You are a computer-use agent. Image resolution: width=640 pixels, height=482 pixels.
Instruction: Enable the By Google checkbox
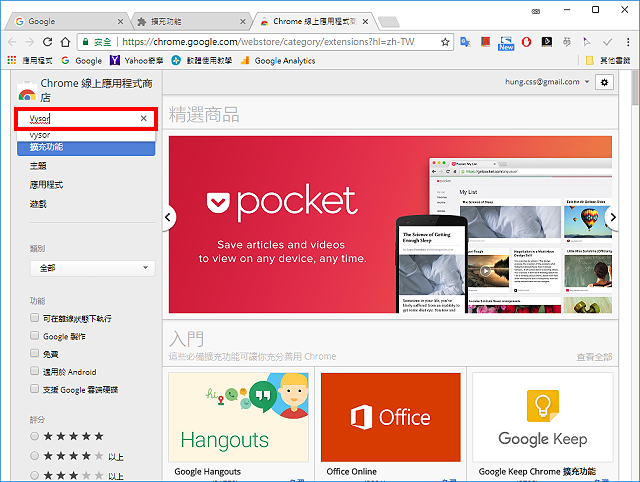pos(35,335)
